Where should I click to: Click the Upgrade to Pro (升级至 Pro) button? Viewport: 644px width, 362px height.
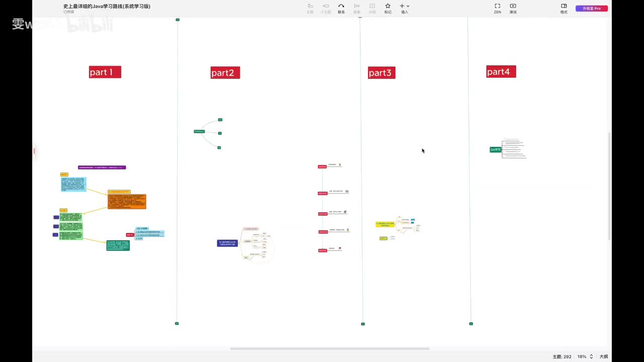click(x=592, y=9)
